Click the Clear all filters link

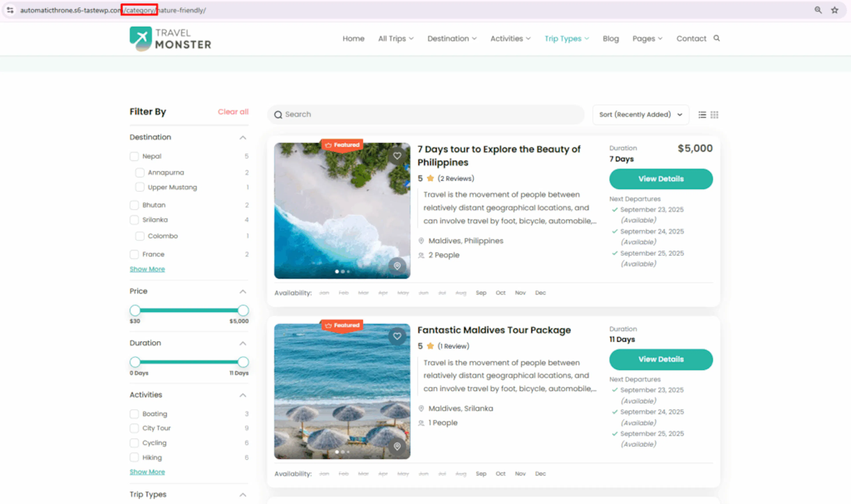click(233, 112)
